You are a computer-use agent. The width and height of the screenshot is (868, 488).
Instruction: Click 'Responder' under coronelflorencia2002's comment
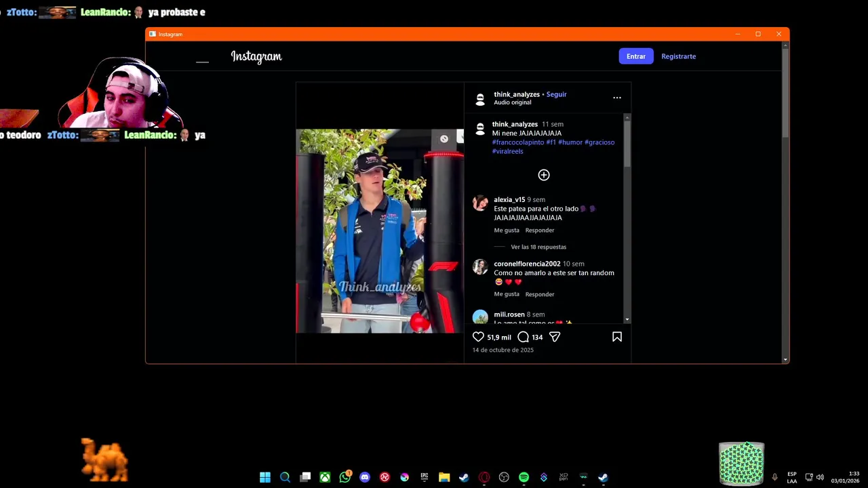pyautogui.click(x=540, y=294)
